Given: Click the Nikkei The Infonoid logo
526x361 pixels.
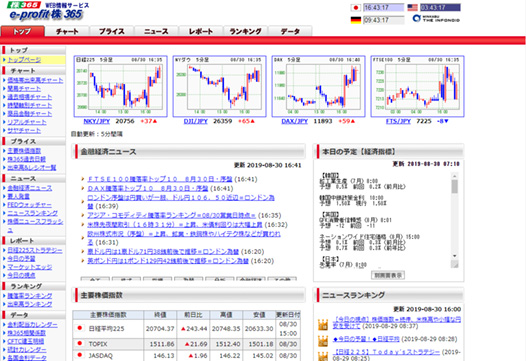Looking at the screenshot, I should [x=436, y=18].
